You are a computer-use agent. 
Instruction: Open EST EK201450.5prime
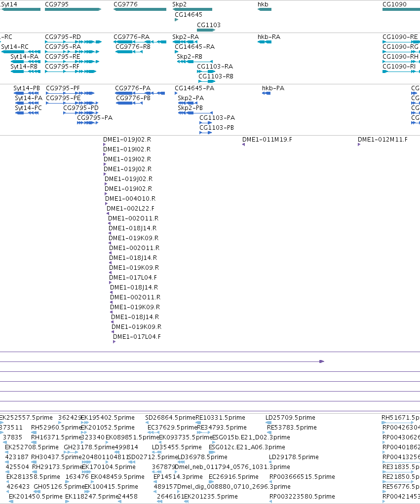36,497
